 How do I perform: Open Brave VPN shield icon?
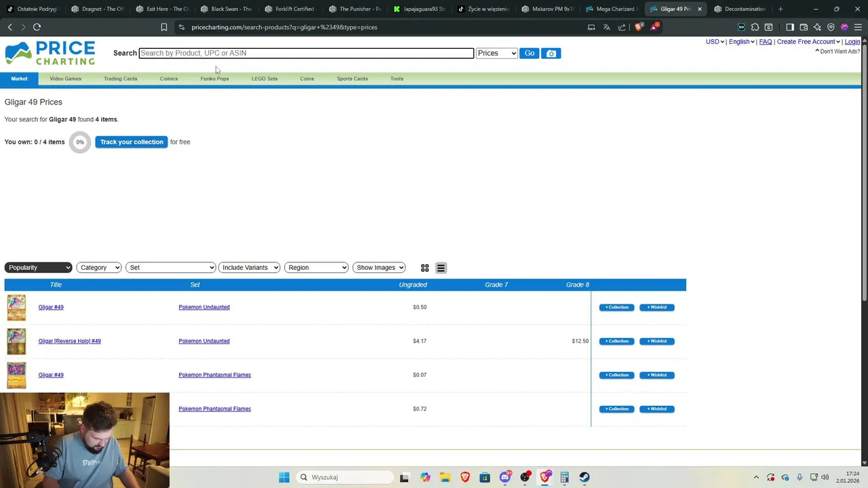coord(831,27)
